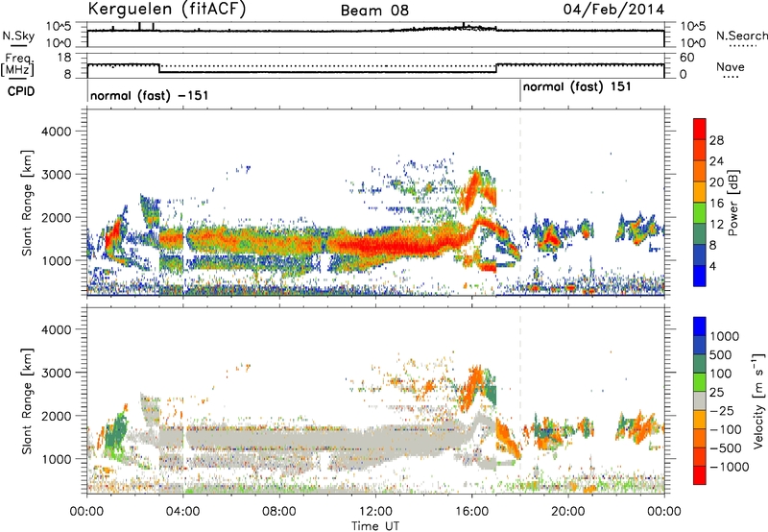Click the '12:00' time axis label
This screenshot has width=768, height=532.
(375, 512)
